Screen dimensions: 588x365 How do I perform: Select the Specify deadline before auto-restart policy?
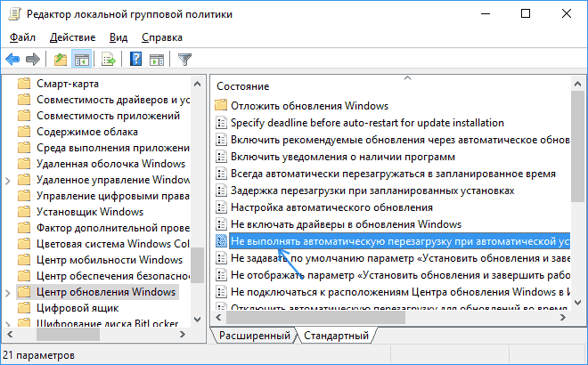[x=367, y=123]
